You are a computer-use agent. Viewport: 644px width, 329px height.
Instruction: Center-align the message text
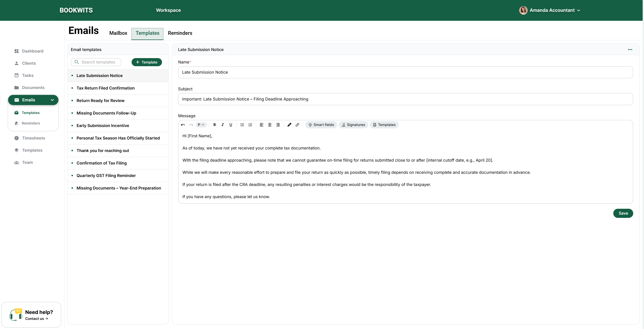269,125
